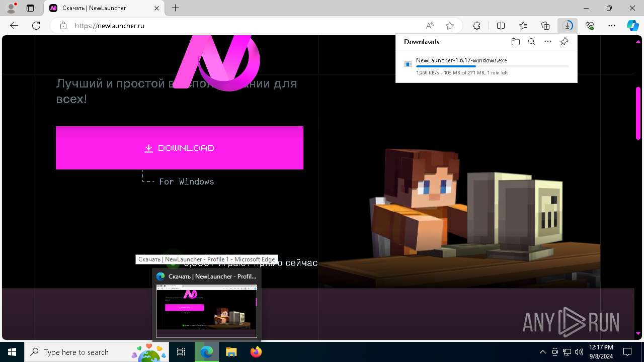The width and height of the screenshot is (644, 362).
Task: Open network status tray icon
Action: (x=567, y=352)
